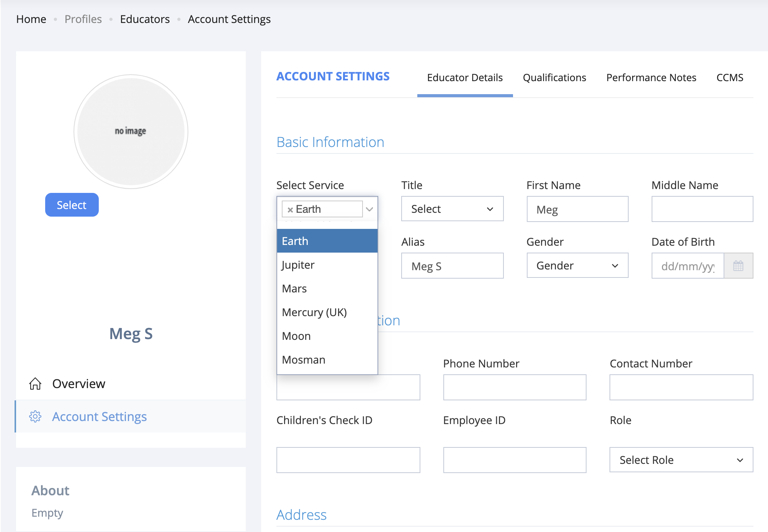Viewport: 768px width, 532px height.
Task: Select Mercury (UK) in the service list
Action: coord(314,312)
